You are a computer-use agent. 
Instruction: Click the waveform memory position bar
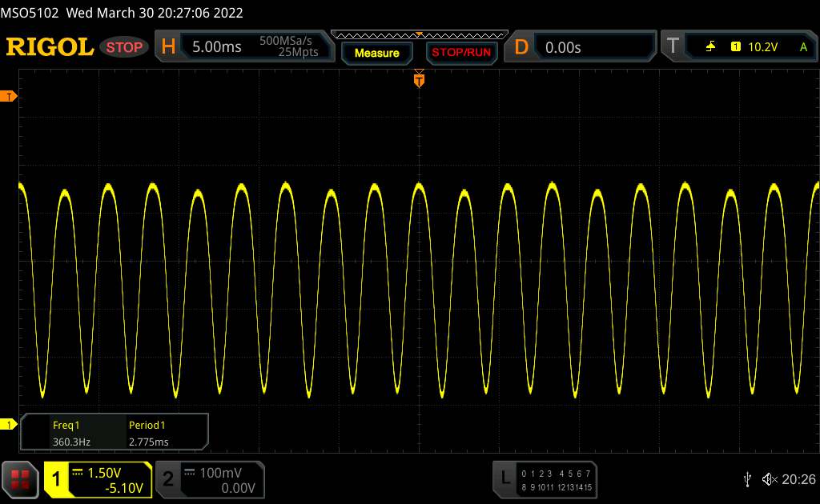tap(418, 35)
